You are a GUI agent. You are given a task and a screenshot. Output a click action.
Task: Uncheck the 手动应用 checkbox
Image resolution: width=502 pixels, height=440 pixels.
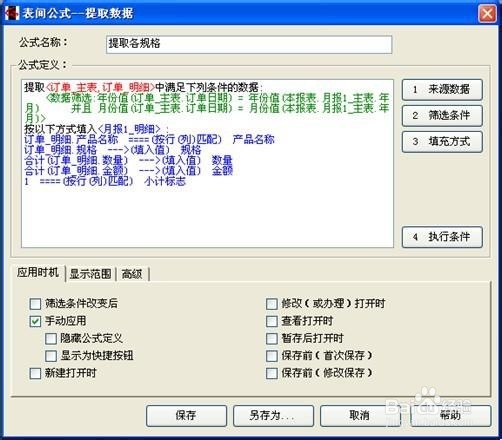[35, 321]
